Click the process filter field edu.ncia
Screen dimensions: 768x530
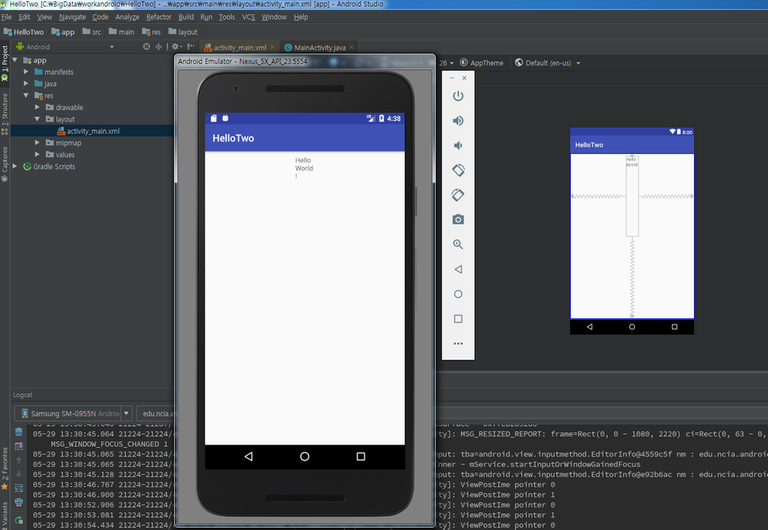pyautogui.click(x=156, y=413)
